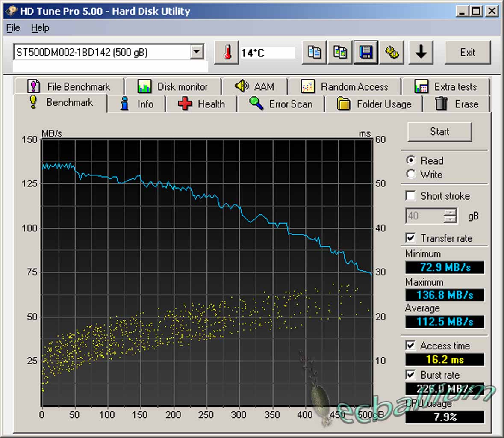The image size is (504, 438).
Task: Increase short stroke size with the spinner
Action: pyautogui.click(x=450, y=212)
